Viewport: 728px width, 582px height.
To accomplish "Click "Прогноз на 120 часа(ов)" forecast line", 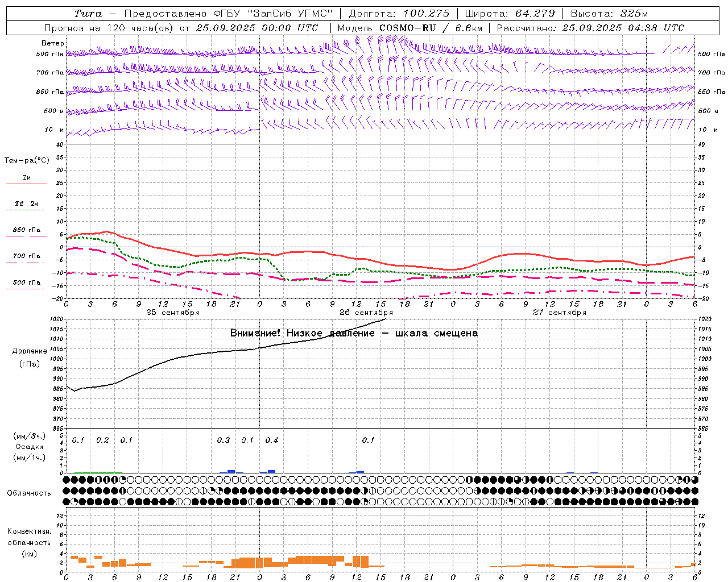I will click(109, 28).
